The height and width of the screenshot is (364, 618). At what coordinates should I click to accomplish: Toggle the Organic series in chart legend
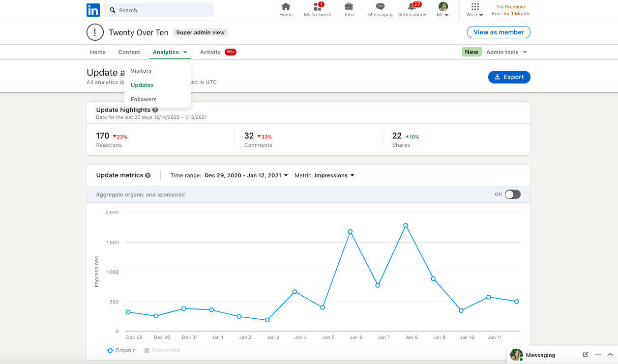[121, 351]
